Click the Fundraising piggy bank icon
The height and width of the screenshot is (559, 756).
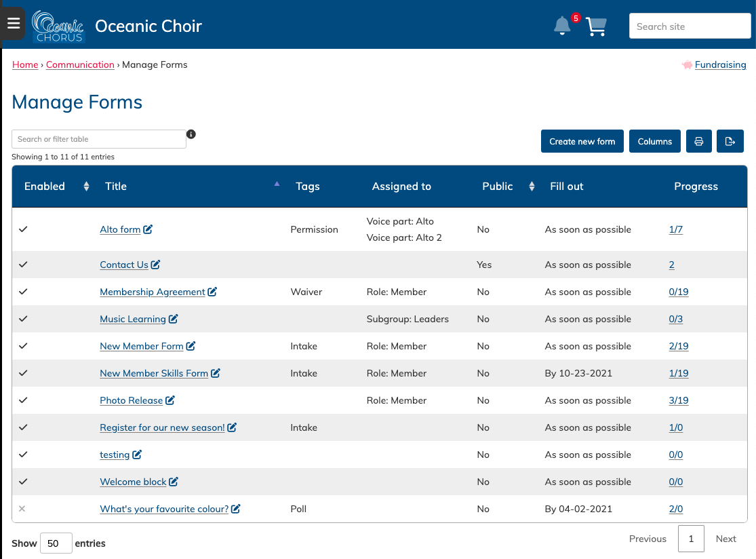[687, 64]
